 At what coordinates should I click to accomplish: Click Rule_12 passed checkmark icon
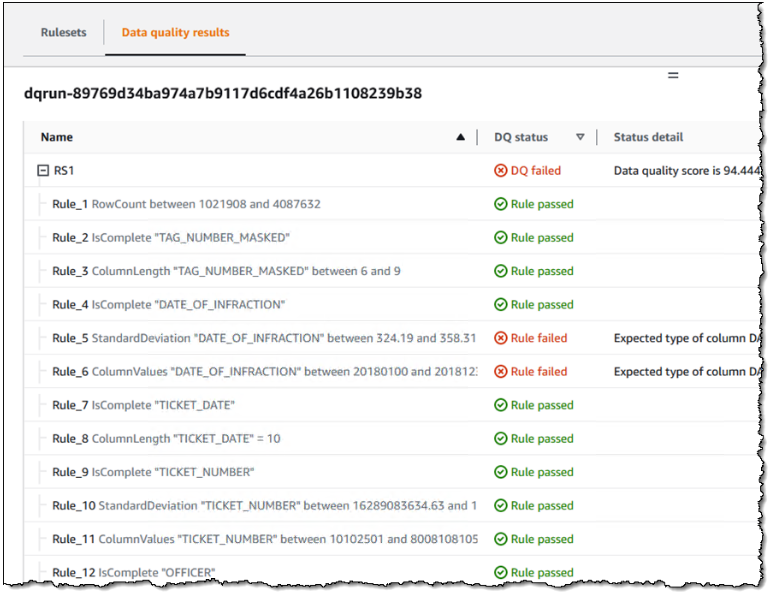click(x=501, y=573)
